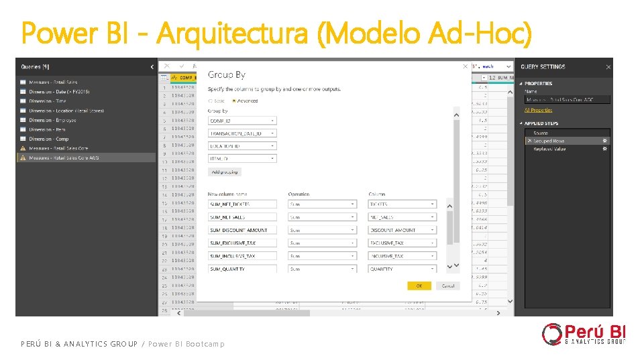The height and width of the screenshot is (362, 644).
Task: Open the COMP_ID group by dropdown
Action: pyautogui.click(x=242, y=121)
